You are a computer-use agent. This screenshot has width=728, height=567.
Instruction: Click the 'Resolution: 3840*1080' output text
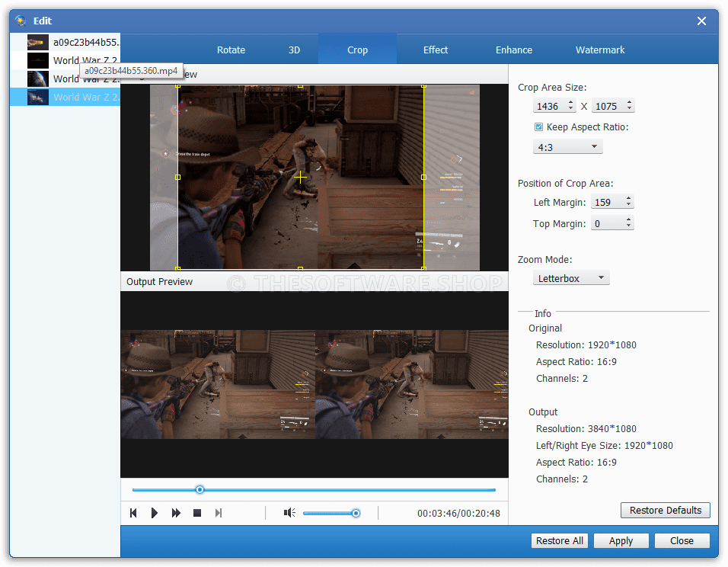point(586,428)
